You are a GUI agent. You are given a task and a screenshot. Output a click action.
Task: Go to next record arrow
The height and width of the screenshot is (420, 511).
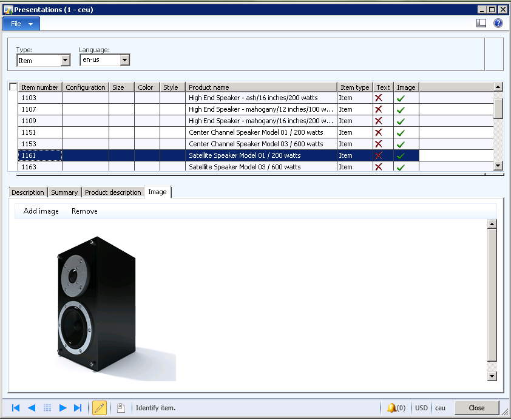[63, 408]
